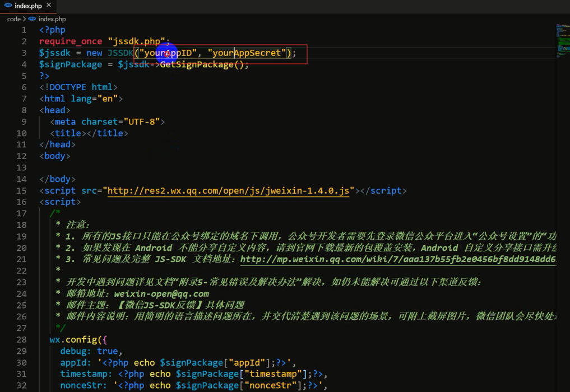Select line number 28 in the gutter

pos(21,340)
